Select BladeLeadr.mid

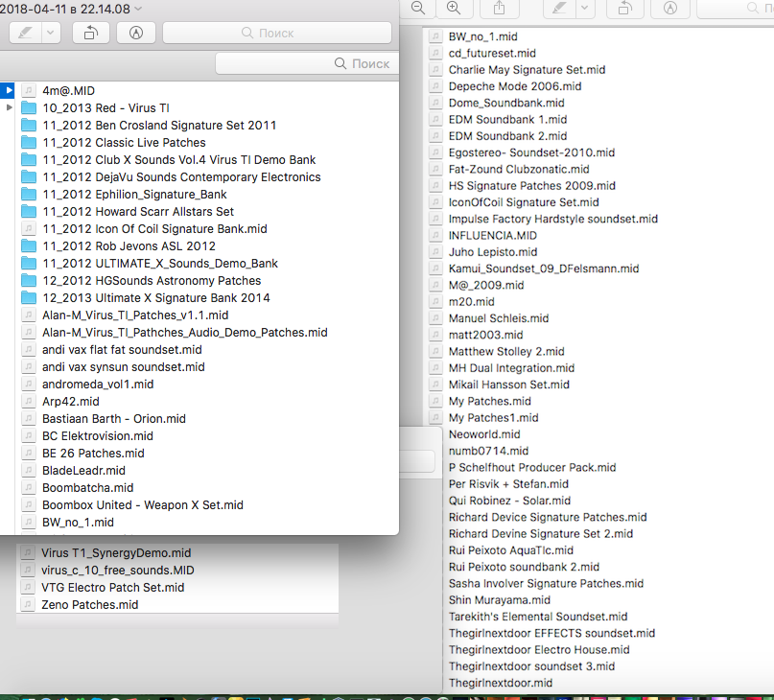83,471
